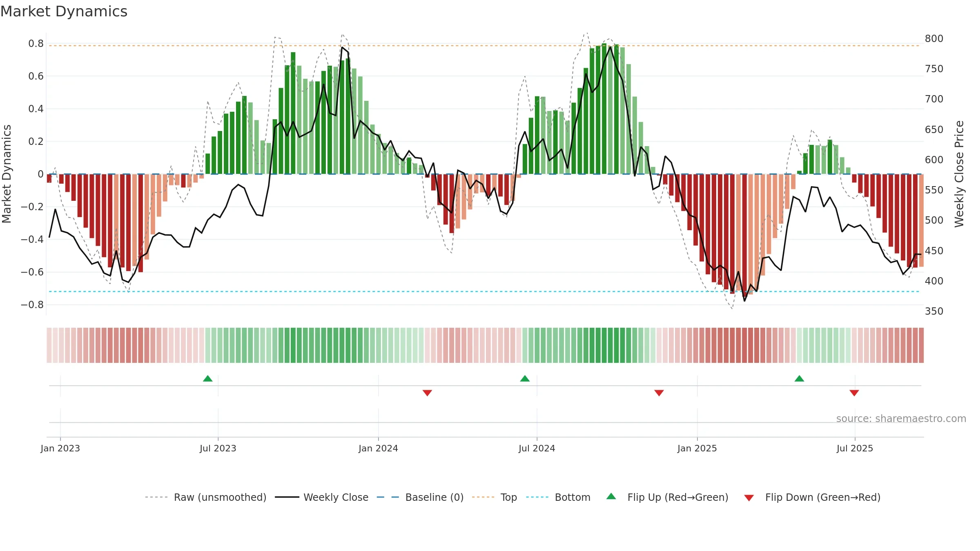Viewport: 980px width, 551px height.
Task: Click the Jul 2025 x-axis label
Action: pos(855,448)
